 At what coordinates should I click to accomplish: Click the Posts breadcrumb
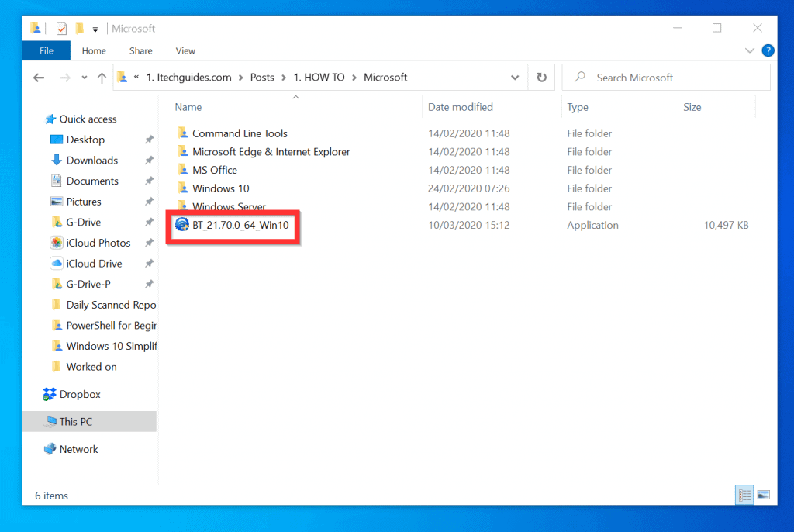coord(262,78)
